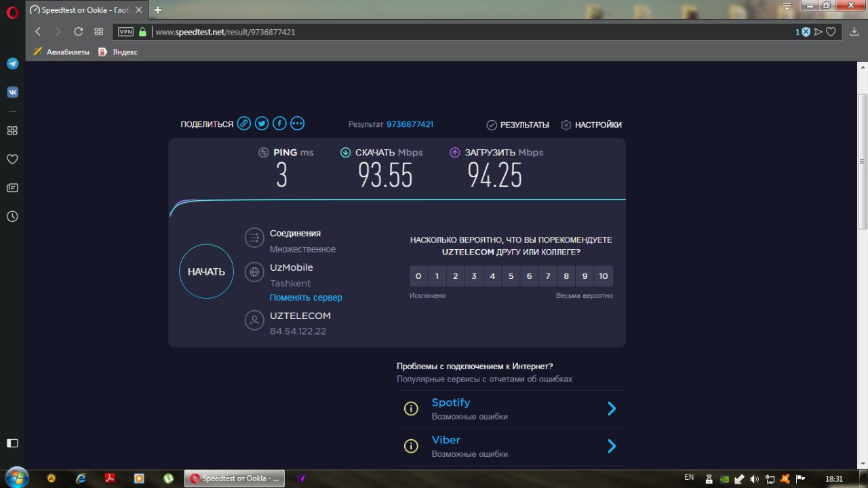
Task: Open History clock icon in sidebar
Action: (x=12, y=217)
